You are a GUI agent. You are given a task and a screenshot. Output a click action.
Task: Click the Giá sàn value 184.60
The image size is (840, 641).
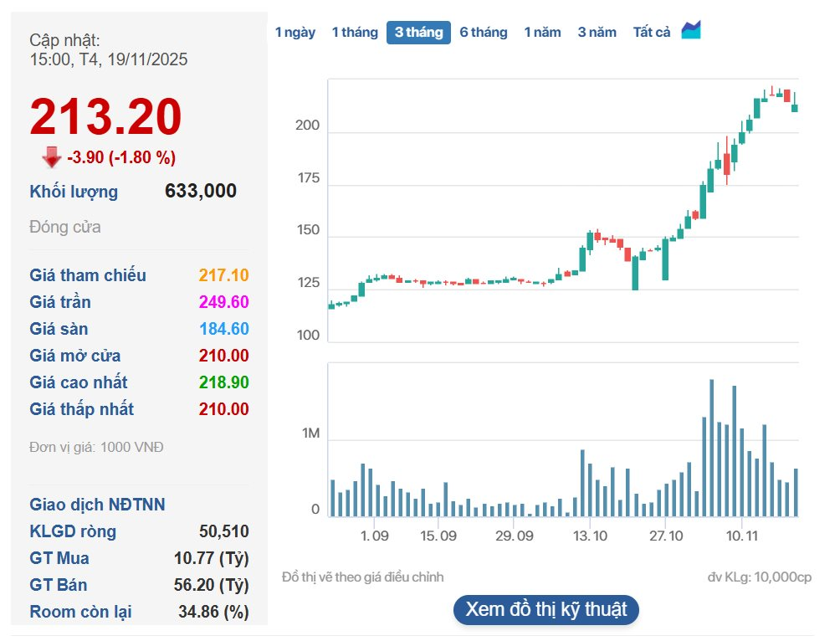223,329
